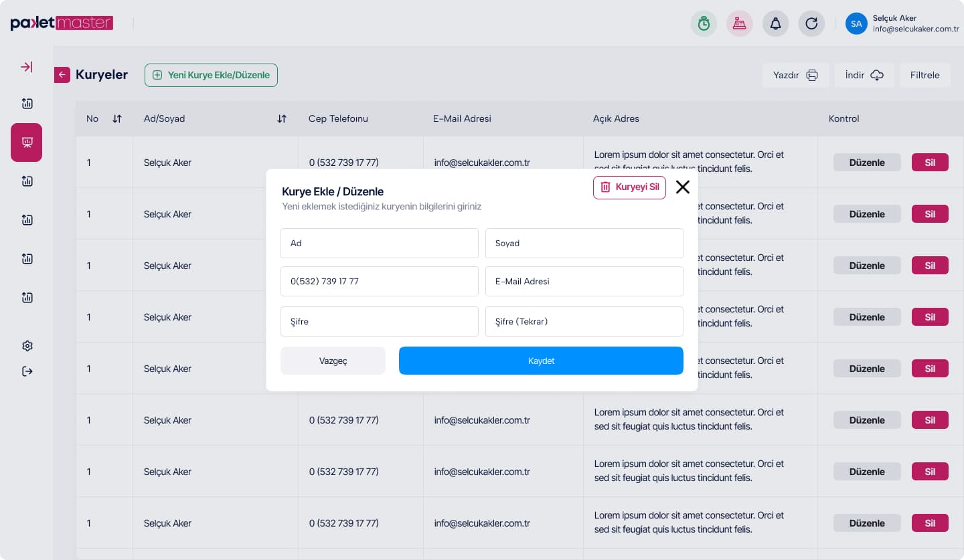This screenshot has height=560, width=964.
Task: Click the phone field 0(532) 739 17 77
Action: pos(380,281)
